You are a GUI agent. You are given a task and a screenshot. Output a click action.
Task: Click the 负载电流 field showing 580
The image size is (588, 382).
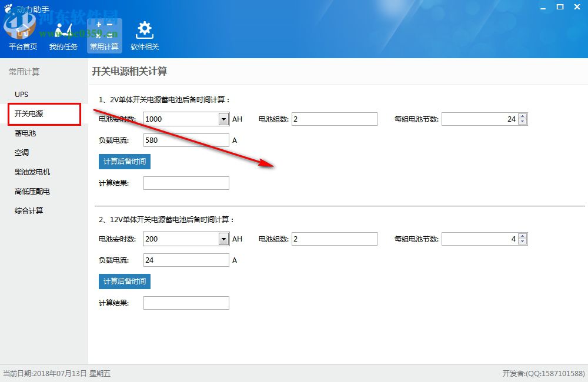click(x=186, y=140)
